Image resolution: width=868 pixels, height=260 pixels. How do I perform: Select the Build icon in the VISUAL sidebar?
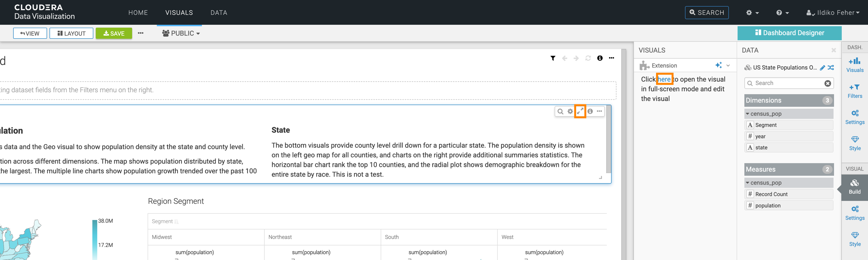coord(855,186)
